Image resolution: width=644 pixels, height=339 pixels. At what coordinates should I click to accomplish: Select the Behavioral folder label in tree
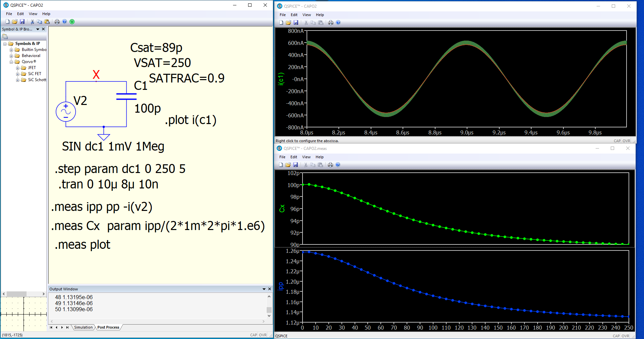pyautogui.click(x=31, y=56)
